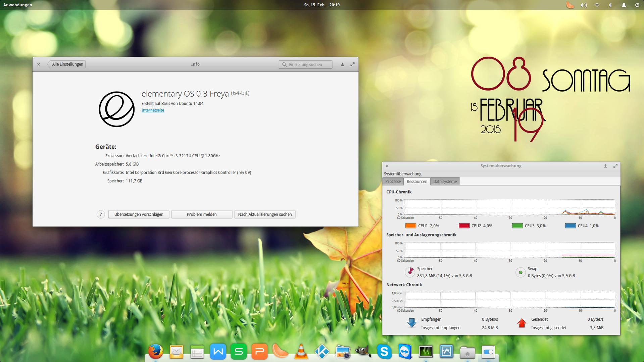
Task: Click the Speicher- und Auslagerungschronik graph
Action: tap(510, 250)
